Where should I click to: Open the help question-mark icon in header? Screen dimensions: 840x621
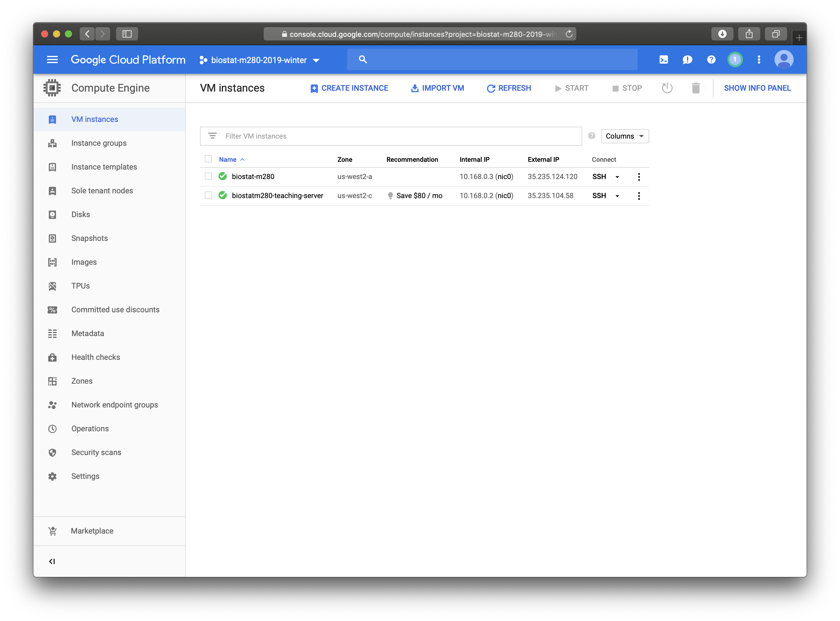tap(711, 60)
